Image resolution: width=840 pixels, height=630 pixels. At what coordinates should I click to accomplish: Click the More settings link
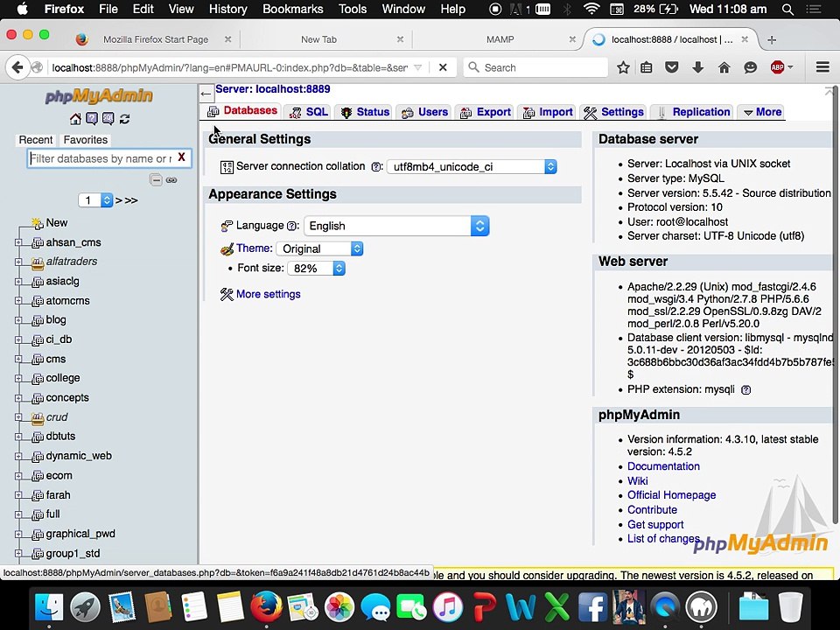268,294
